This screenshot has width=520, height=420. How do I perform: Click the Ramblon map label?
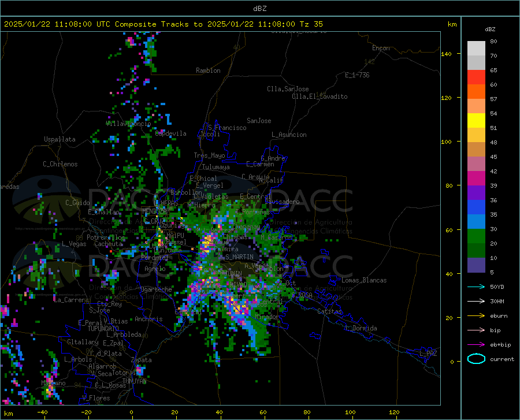[208, 70]
